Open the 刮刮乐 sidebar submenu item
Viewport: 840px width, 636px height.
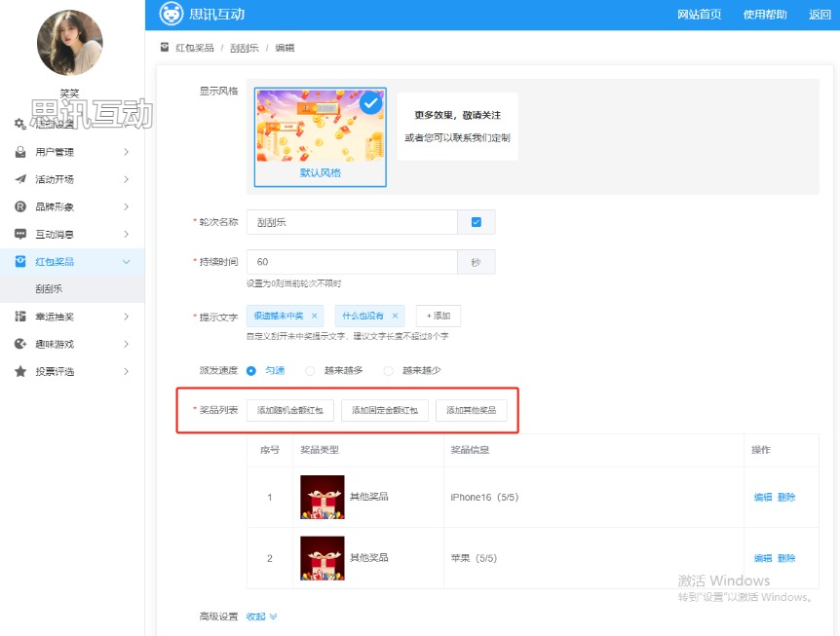tap(72, 288)
